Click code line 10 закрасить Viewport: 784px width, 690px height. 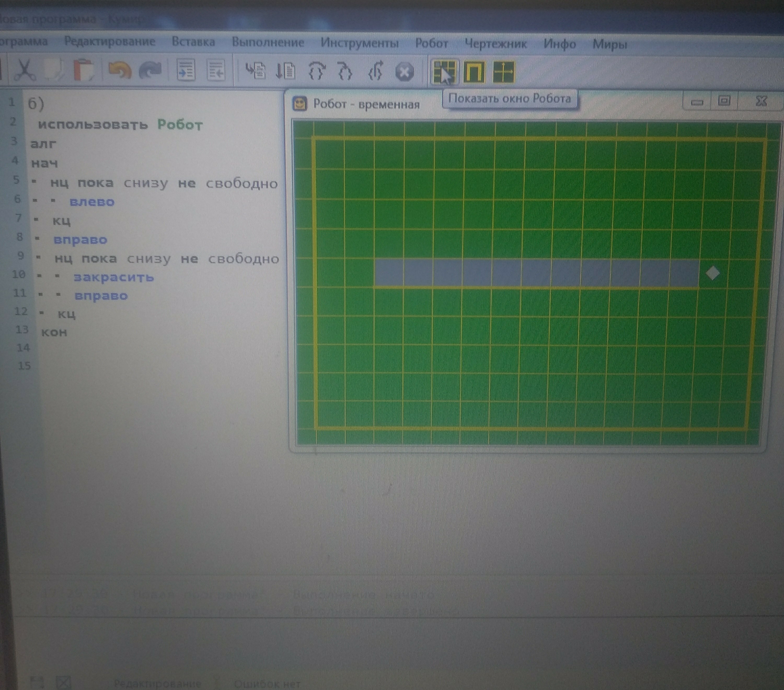[113, 277]
